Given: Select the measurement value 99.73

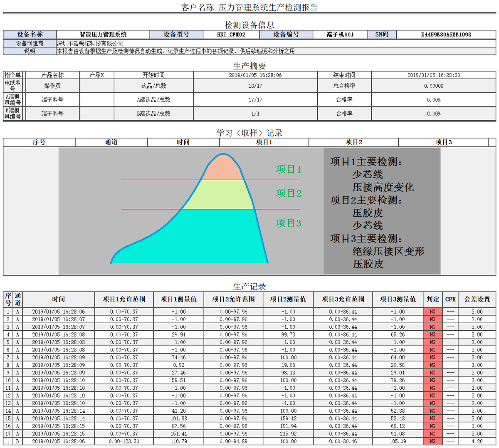Looking at the screenshot, I should 288,334.
